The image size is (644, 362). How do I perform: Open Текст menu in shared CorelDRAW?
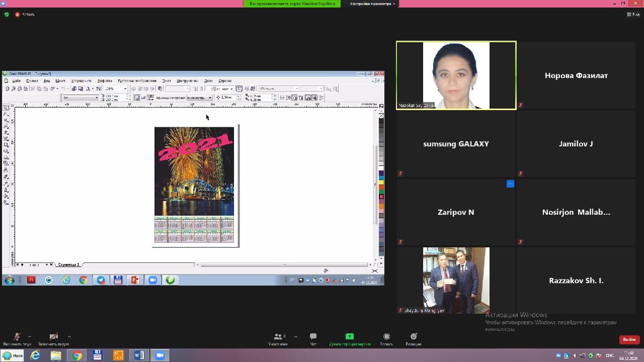tap(166, 80)
